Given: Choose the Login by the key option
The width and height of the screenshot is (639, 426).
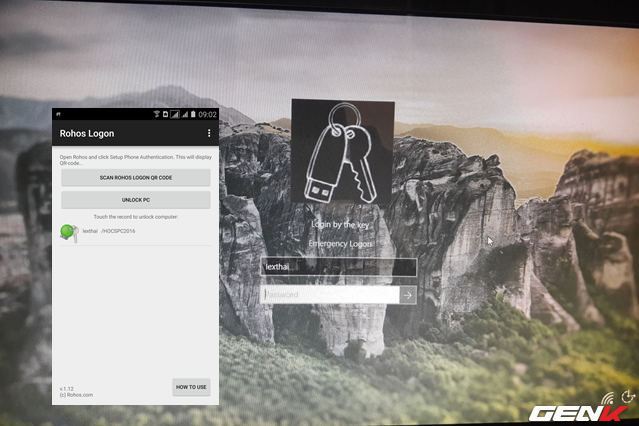Looking at the screenshot, I should (340, 225).
